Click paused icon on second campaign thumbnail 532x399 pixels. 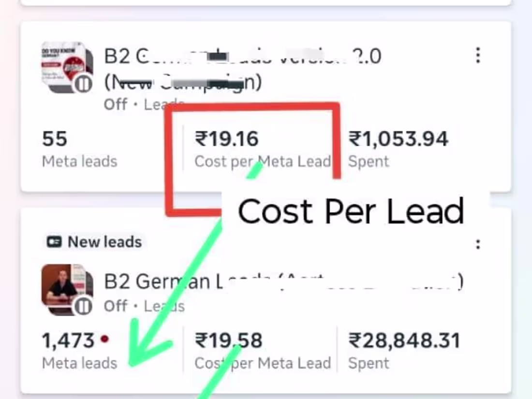tap(83, 306)
